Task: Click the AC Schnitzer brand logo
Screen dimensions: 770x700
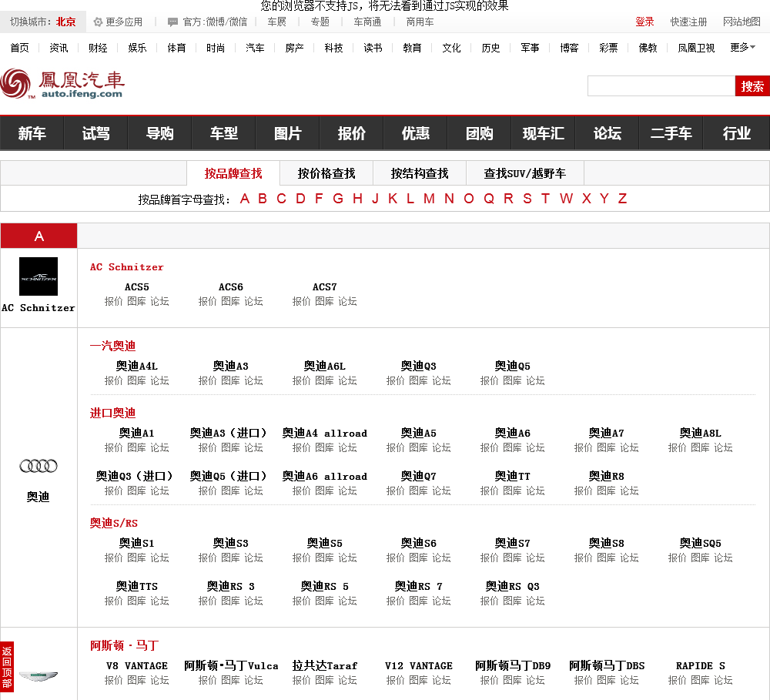Action: tap(38, 276)
